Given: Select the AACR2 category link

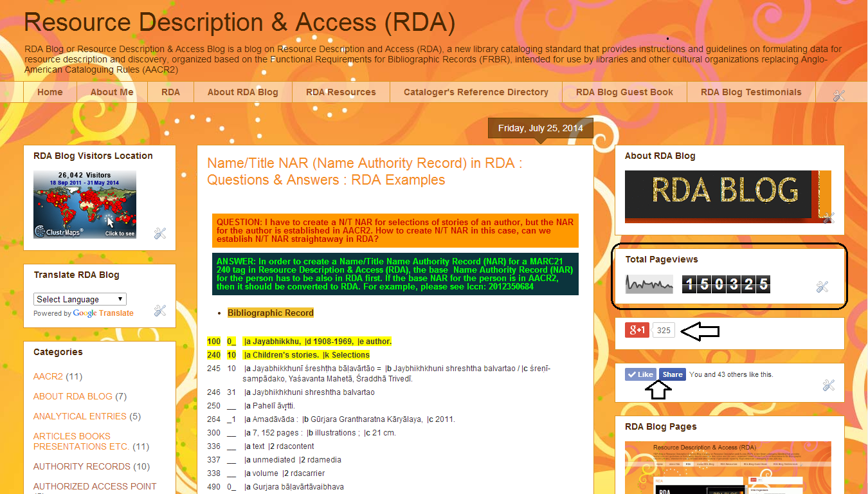Looking at the screenshot, I should (x=48, y=376).
